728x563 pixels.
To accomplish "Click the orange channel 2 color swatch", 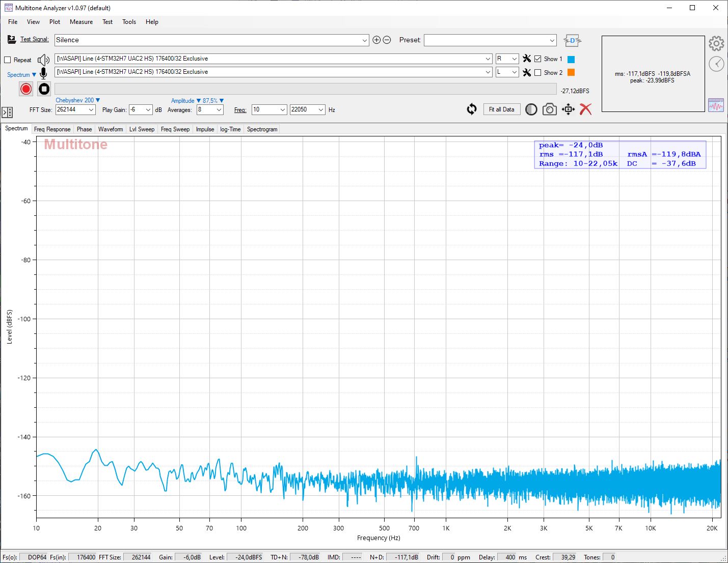I will point(571,72).
